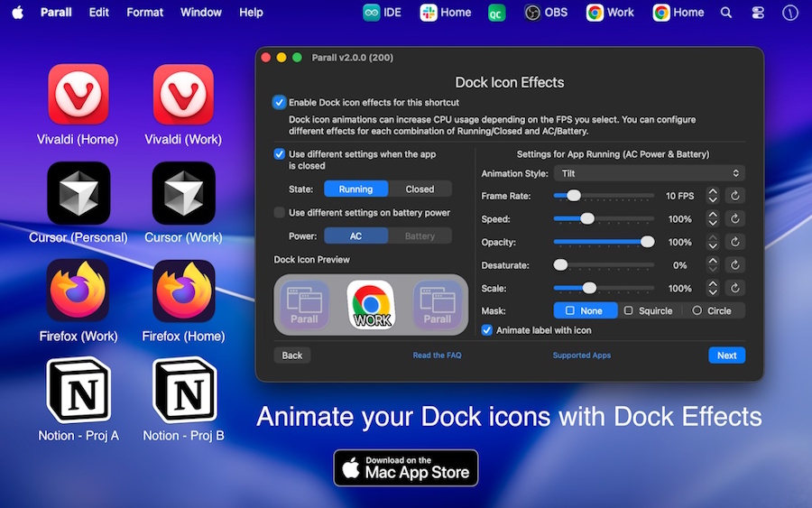Click the Speed value stepper arrows

click(713, 219)
